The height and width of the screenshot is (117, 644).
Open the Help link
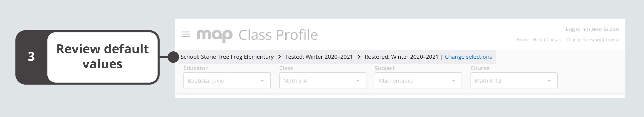tap(537, 40)
